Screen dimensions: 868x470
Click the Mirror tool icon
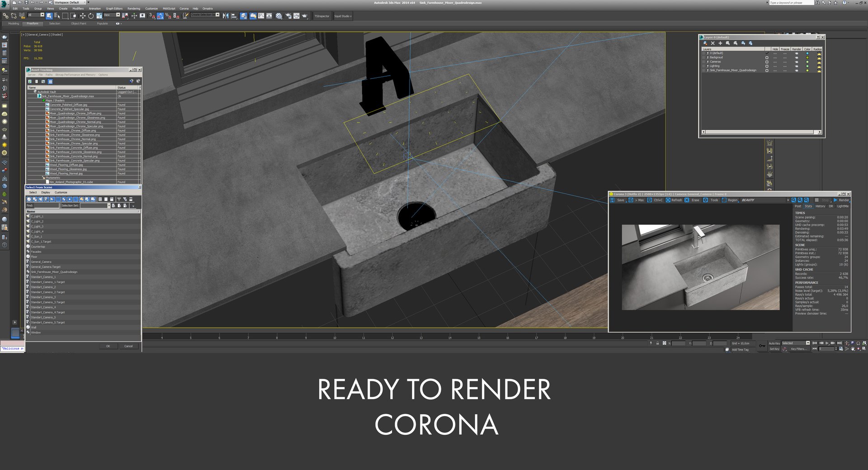click(226, 16)
